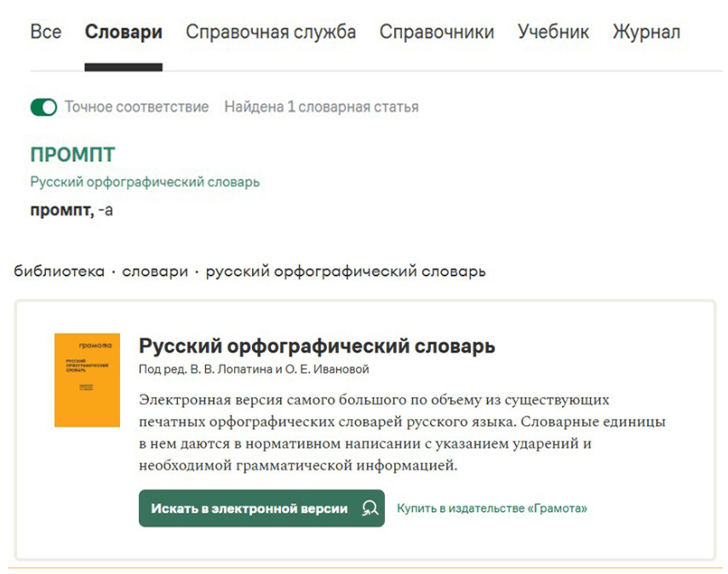
Task: Open Купить в издательстве «Грамота» link
Action: 491,508
